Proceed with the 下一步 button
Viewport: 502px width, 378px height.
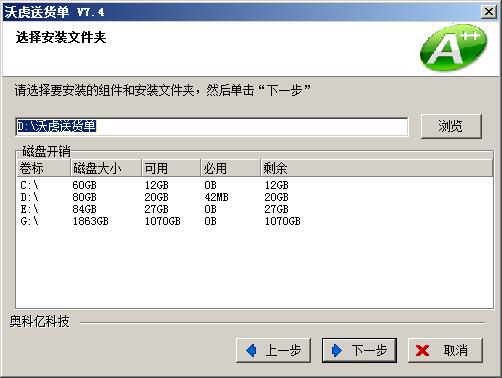point(359,350)
